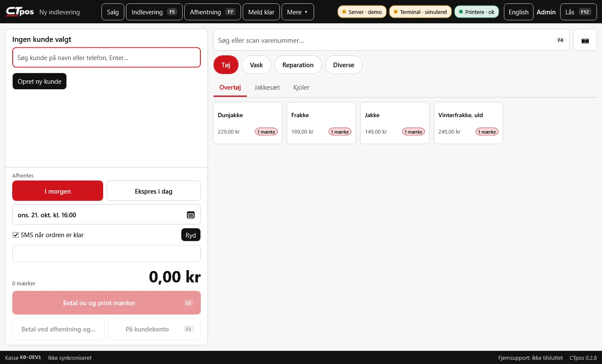Focus the Søg eller scan varenummer field
The image size is (602, 364).
click(x=391, y=40)
